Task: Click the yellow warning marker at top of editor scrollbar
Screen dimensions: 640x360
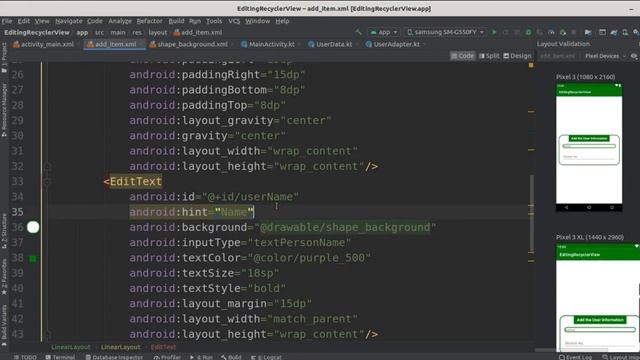Action: click(531, 65)
